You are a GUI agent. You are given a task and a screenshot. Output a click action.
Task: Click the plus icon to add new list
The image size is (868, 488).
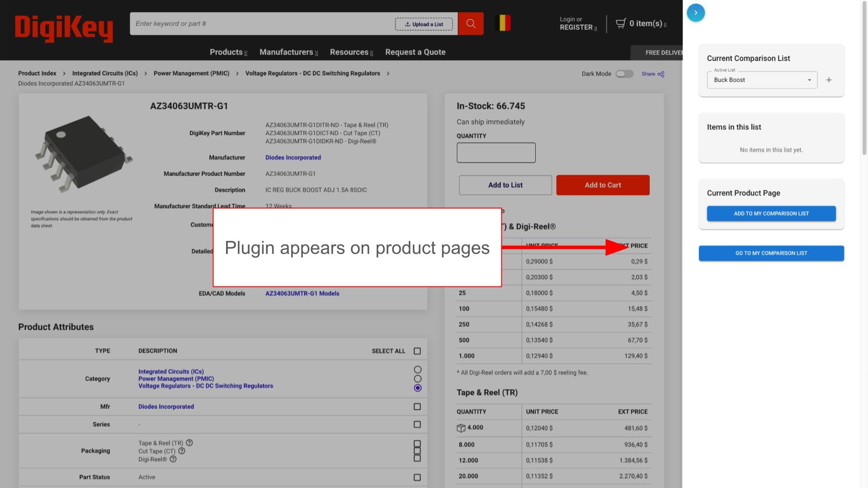829,80
